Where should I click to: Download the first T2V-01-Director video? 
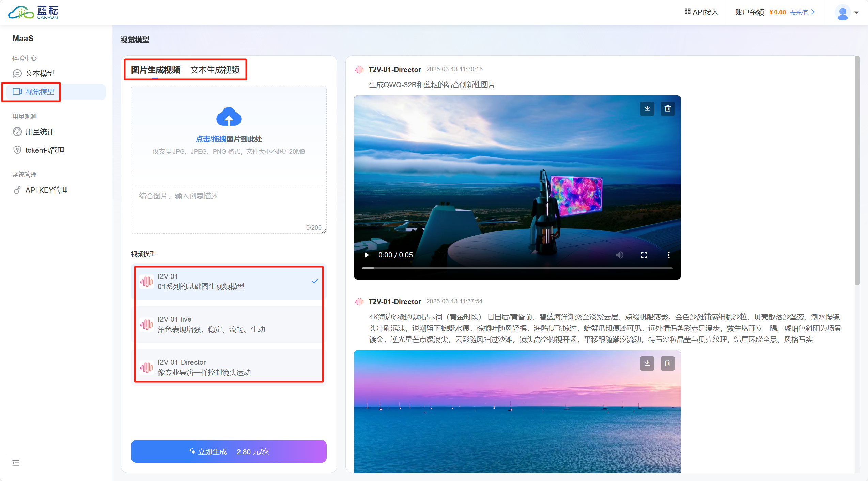(x=647, y=109)
